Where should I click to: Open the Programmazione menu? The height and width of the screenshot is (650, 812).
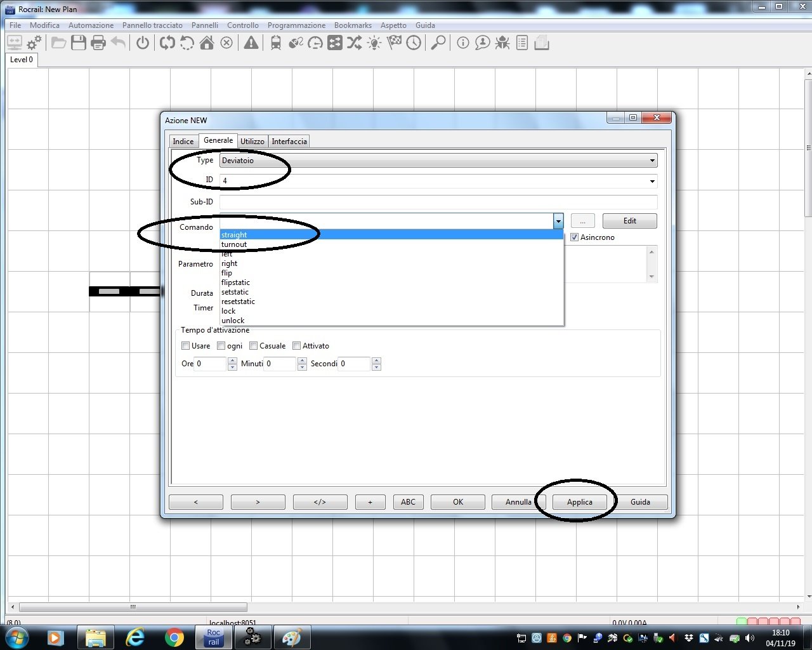[x=296, y=25]
